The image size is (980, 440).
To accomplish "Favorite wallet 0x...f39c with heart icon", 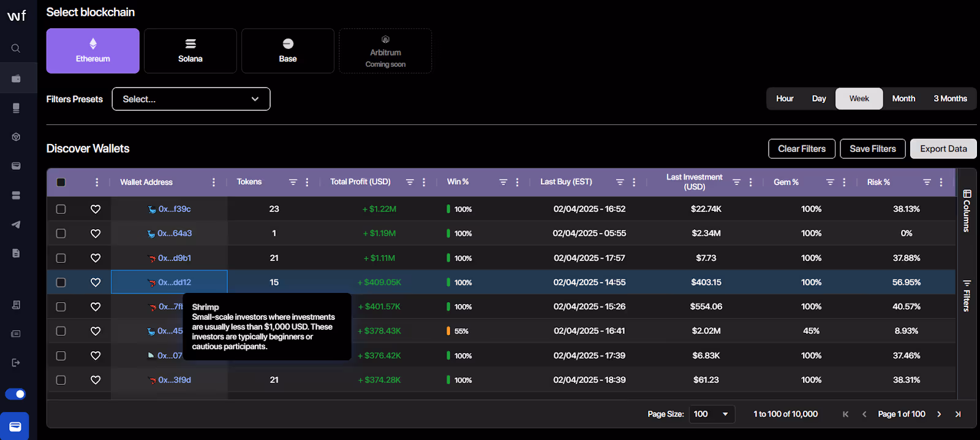I will [96, 209].
